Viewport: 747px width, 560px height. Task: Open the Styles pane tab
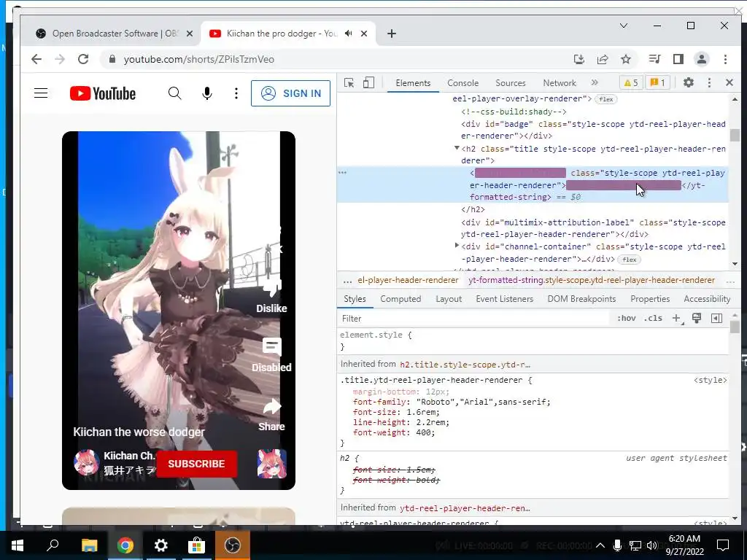tap(355, 298)
